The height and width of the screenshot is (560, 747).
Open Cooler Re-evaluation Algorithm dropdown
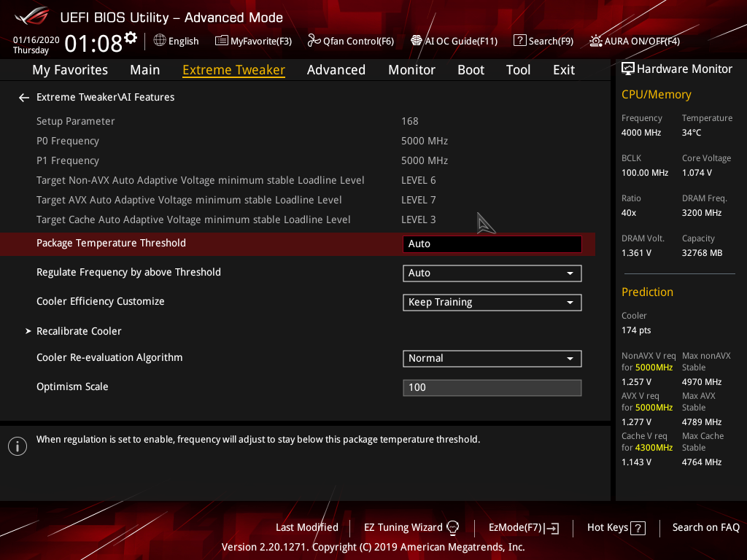pos(492,359)
